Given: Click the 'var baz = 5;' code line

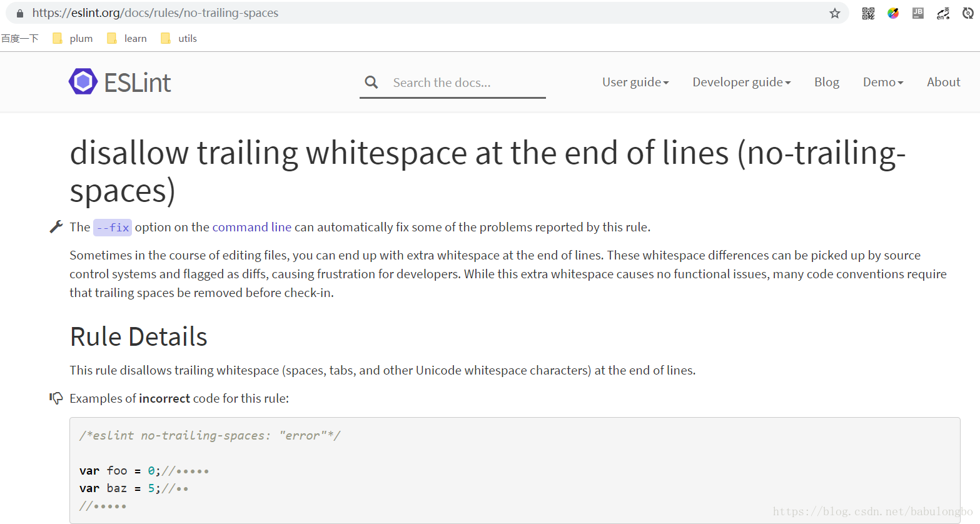Looking at the screenshot, I should pyautogui.click(x=134, y=488).
